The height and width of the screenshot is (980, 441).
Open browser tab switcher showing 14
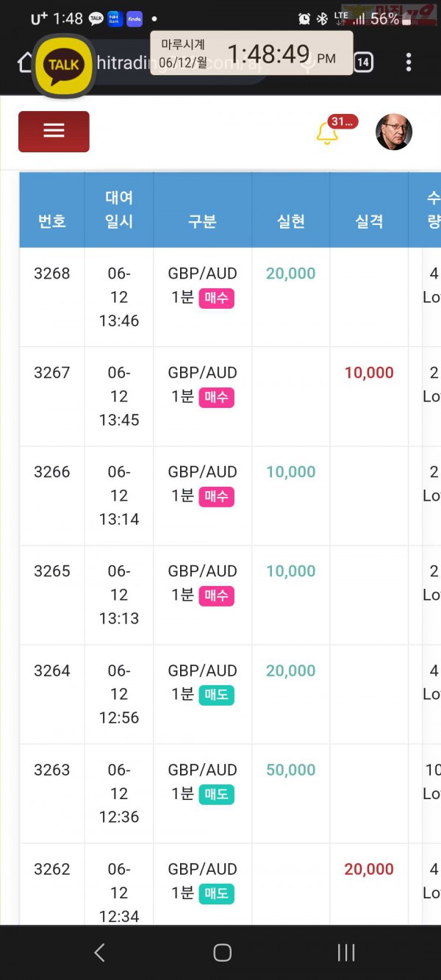tap(362, 62)
